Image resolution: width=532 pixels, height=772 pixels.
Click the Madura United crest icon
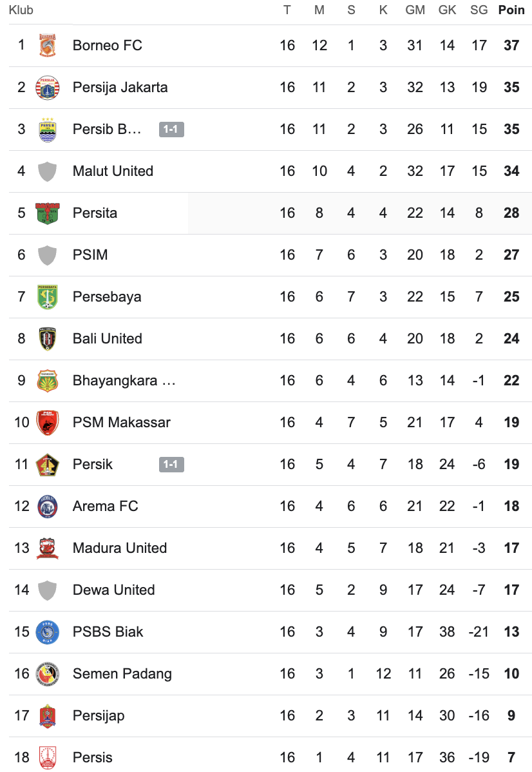pyautogui.click(x=48, y=548)
